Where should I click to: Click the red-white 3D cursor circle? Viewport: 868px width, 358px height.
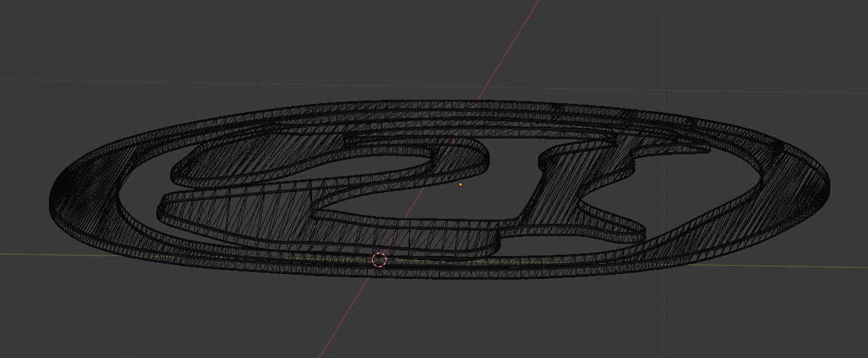379,260
